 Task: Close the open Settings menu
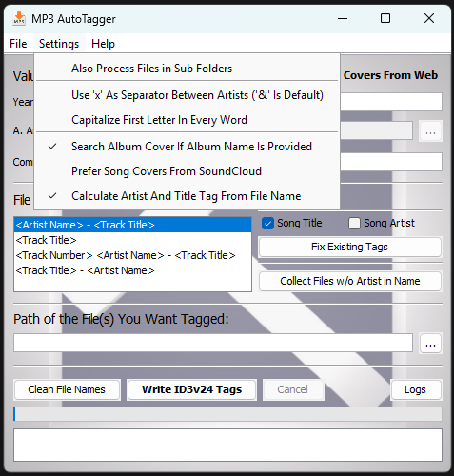pos(59,44)
